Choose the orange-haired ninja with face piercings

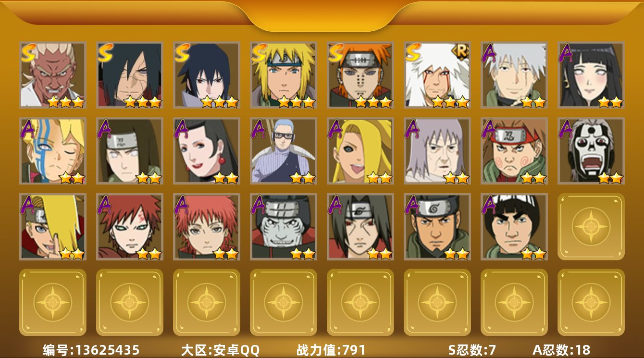click(360, 74)
